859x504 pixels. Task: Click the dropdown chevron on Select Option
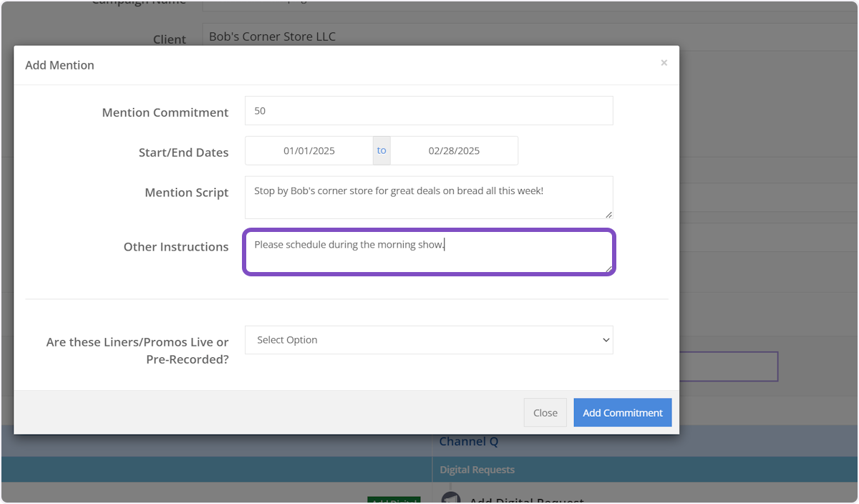pyautogui.click(x=606, y=340)
